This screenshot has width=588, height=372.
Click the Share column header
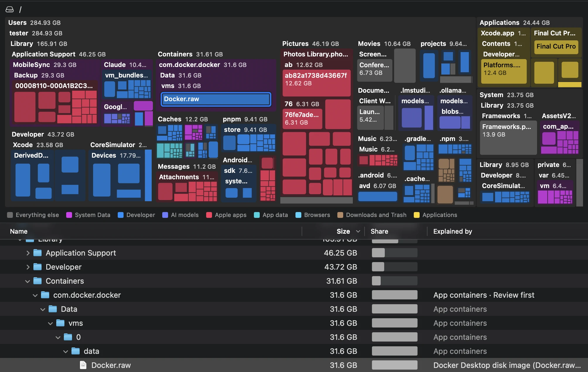click(x=379, y=231)
